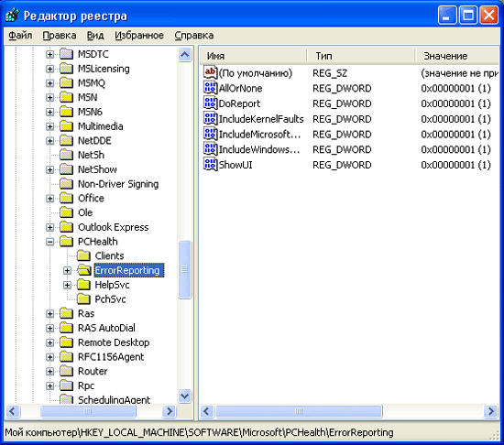Click the NetSh folder icon

pos(67,155)
